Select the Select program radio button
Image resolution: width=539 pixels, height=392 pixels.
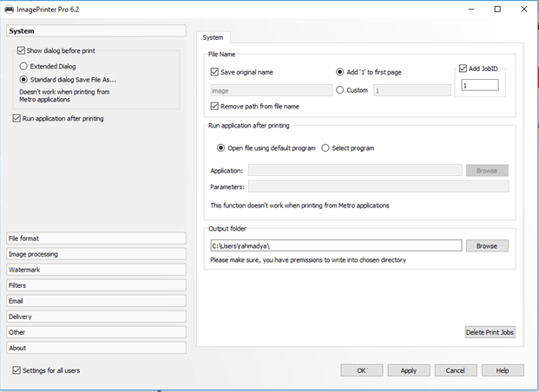tap(325, 148)
